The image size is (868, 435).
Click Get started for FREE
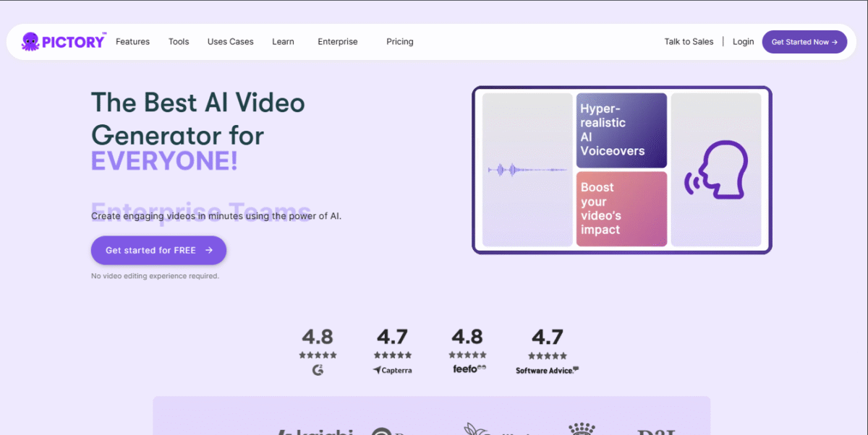158,250
